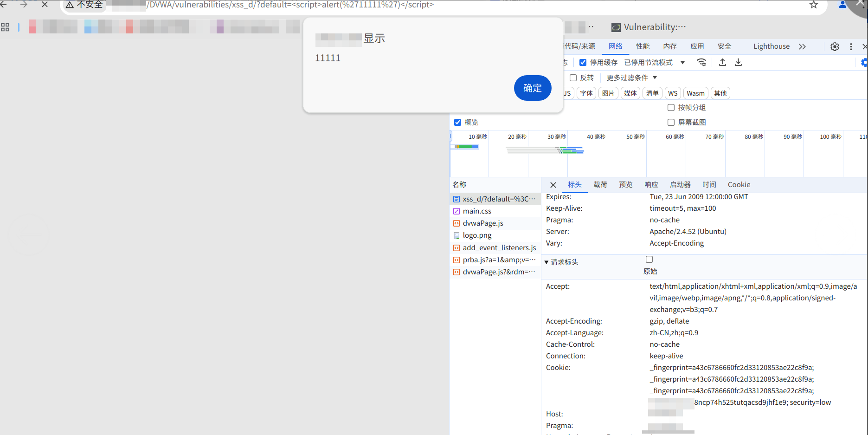The image size is (868, 435).
Task: Toggle the 按帧分组 checkbox
Action: click(x=671, y=108)
